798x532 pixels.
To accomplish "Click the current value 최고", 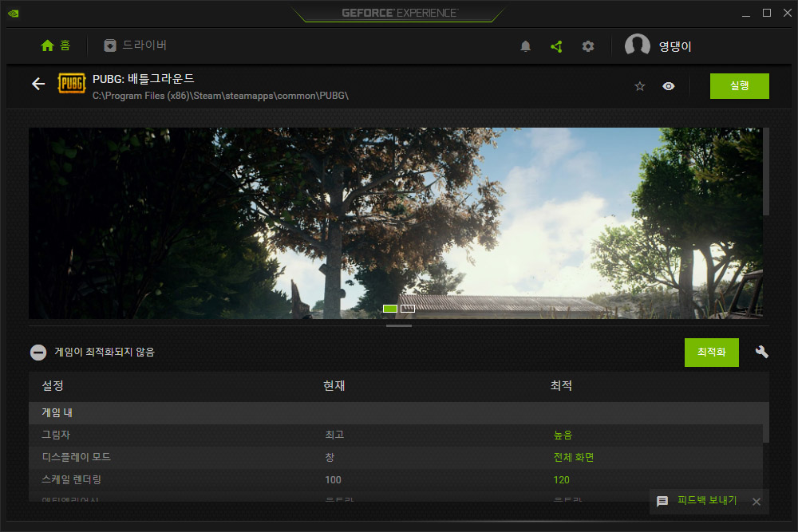I will [334, 435].
